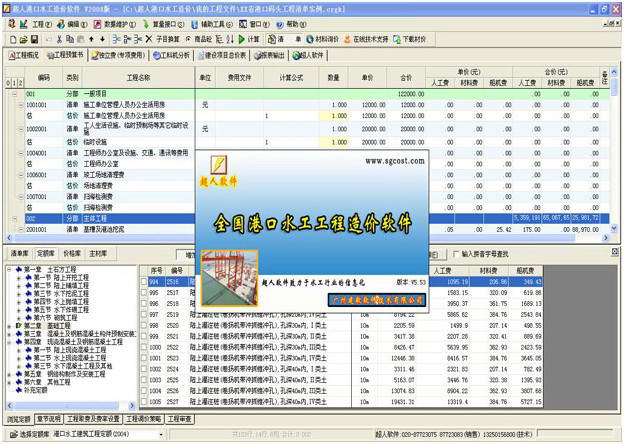Click the 子目换算 toolbar item
Screen dimensions: 624x444
coord(167,39)
